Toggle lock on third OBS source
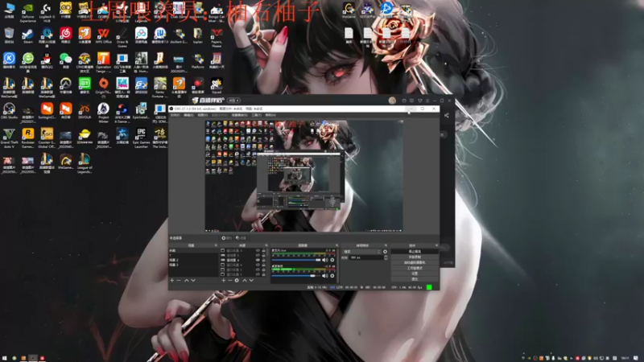 click(264, 260)
